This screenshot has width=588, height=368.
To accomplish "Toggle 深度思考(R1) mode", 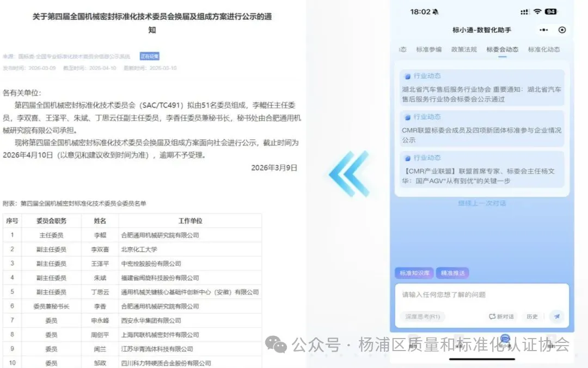I will click(x=422, y=316).
